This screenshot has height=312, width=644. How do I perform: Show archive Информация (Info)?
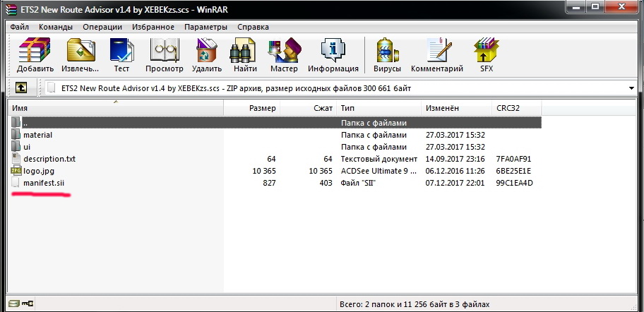pos(333,54)
